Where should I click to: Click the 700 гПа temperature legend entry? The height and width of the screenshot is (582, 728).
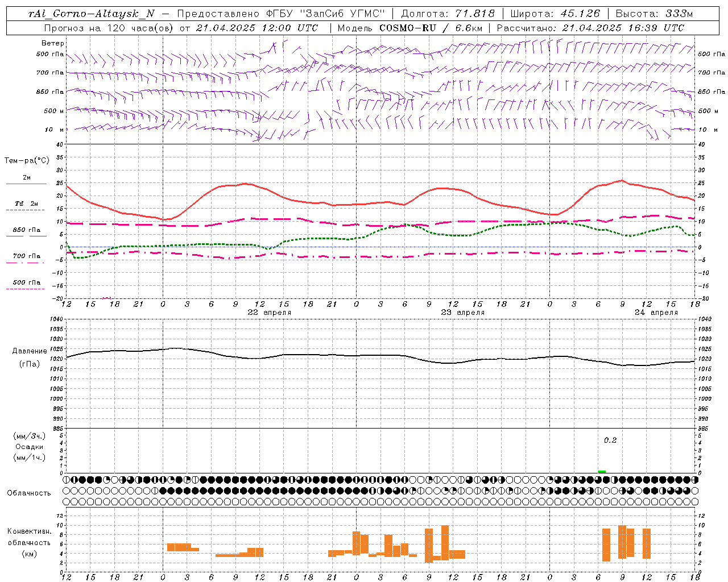[x=27, y=256]
